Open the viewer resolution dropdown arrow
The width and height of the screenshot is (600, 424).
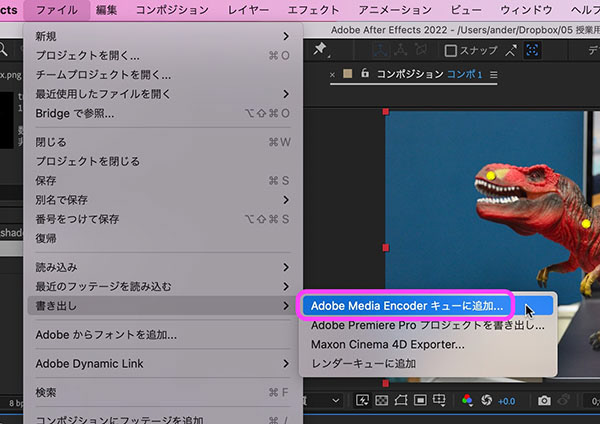pos(336,401)
